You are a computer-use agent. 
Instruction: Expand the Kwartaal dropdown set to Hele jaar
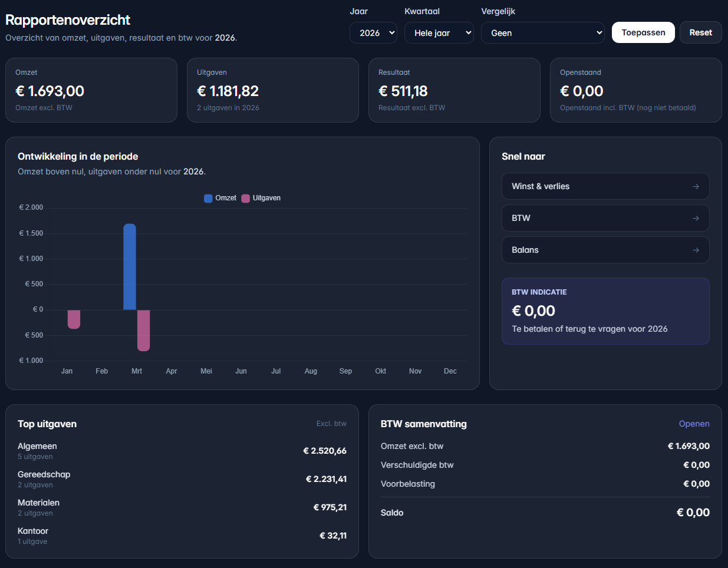point(439,33)
